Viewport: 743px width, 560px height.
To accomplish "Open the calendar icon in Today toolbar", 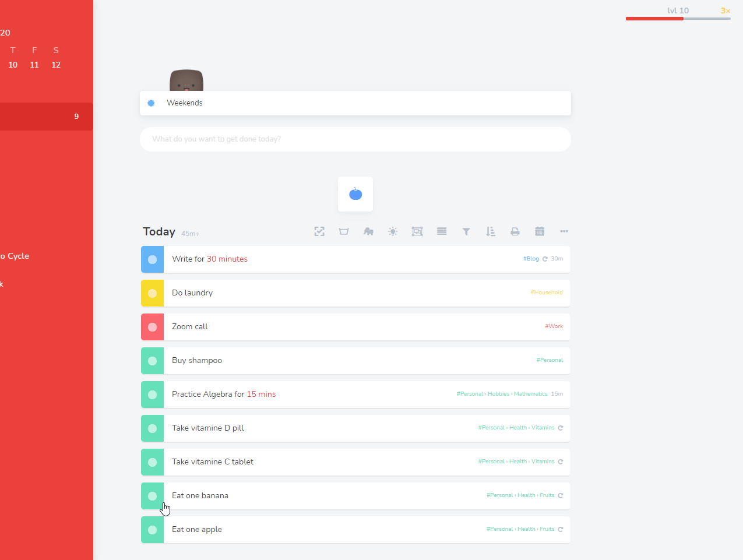I will click(x=540, y=231).
